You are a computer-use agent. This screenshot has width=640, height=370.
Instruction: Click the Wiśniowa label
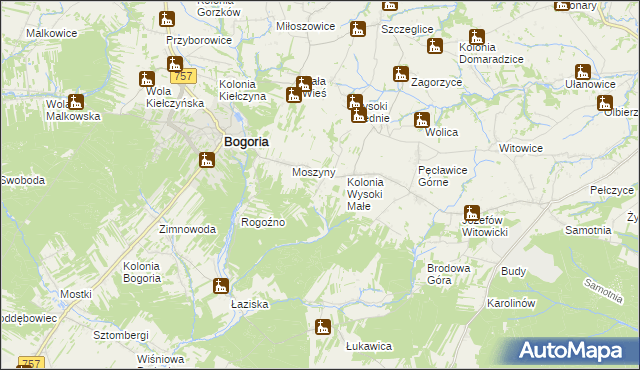(160, 359)
